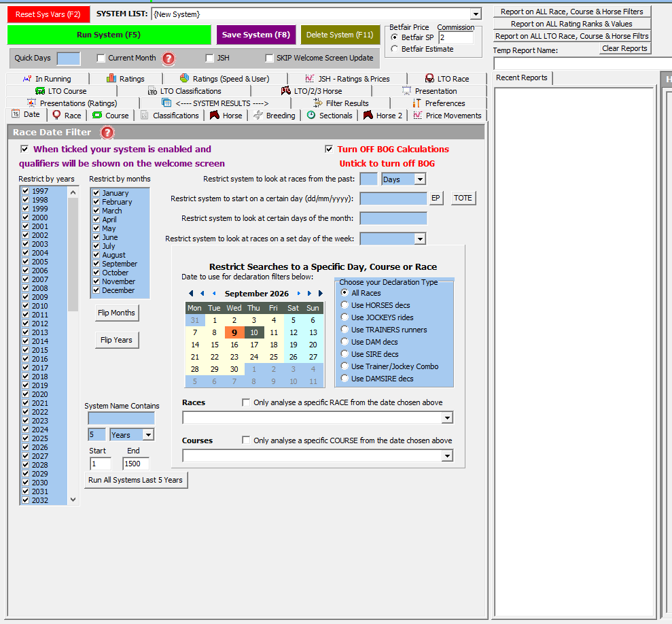Click the Clear Reports button
The width and height of the screenshot is (672, 624).
point(624,48)
